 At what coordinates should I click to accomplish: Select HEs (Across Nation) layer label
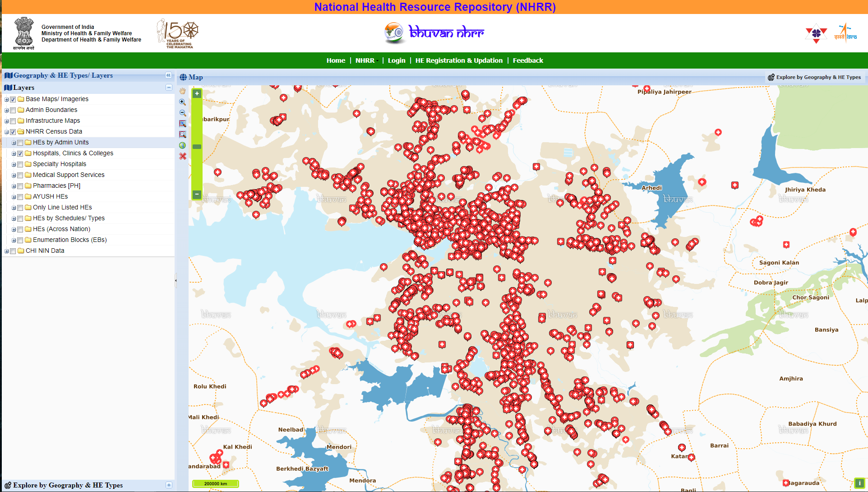[61, 229]
